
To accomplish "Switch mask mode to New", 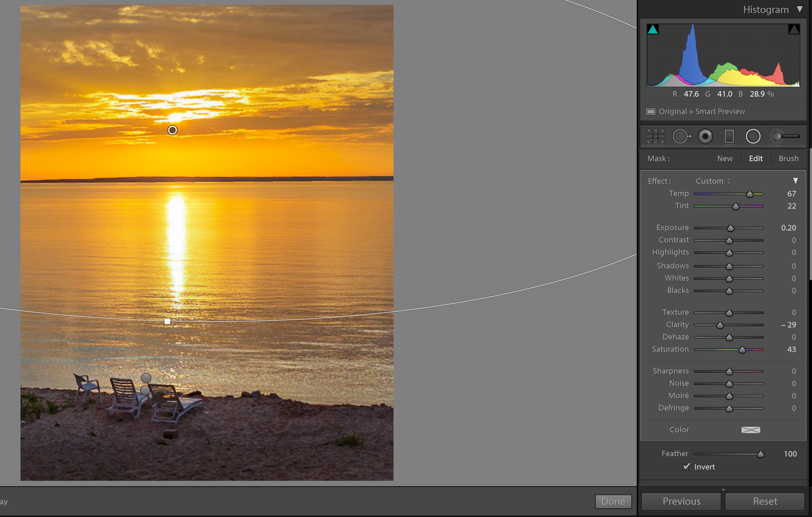I will coord(725,158).
